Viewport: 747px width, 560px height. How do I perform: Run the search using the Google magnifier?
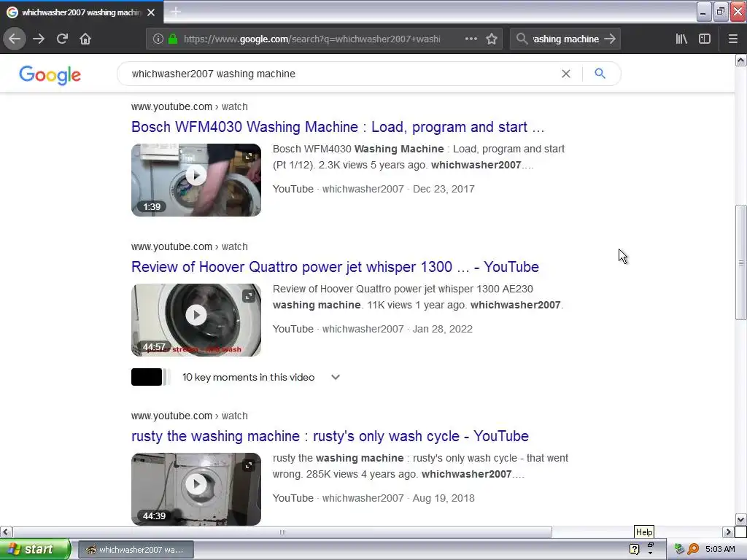tap(600, 74)
